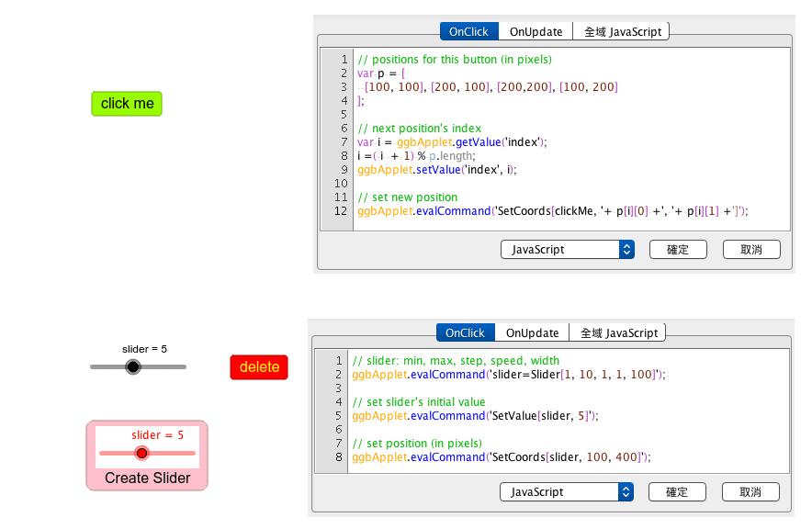The height and width of the screenshot is (529, 812).
Task: Switch to the OnUpdate tab in the top dialog
Action: click(536, 30)
